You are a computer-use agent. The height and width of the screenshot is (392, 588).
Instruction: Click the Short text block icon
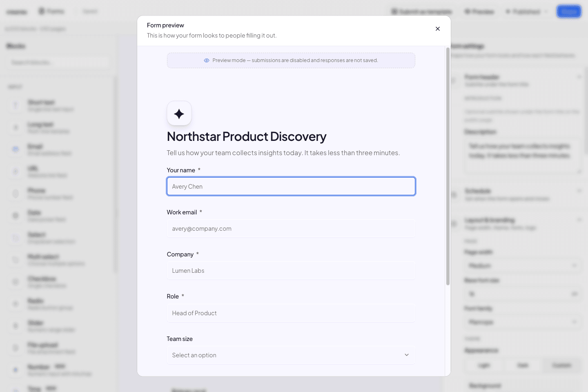16,105
